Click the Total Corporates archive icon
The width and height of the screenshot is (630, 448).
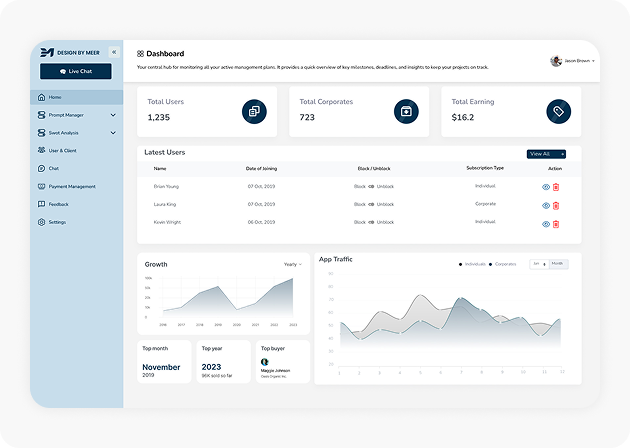tap(406, 111)
